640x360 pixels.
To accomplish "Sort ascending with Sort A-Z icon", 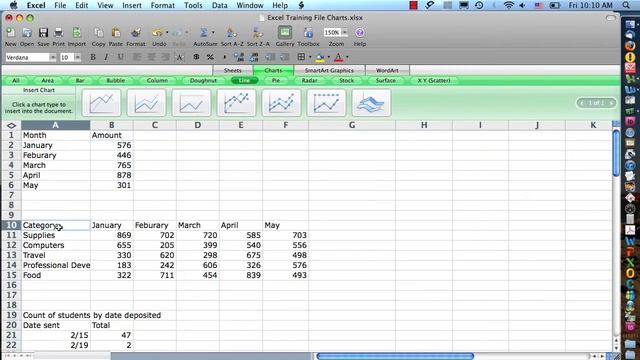I will [231, 33].
